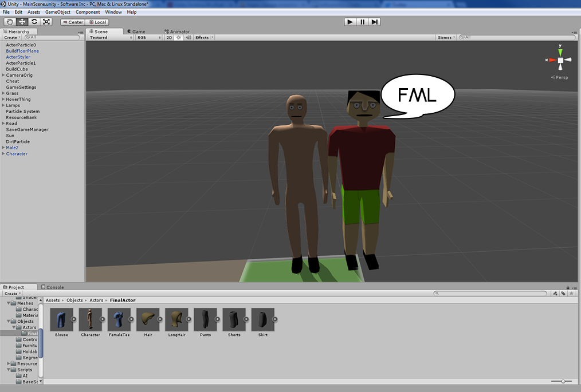The width and height of the screenshot is (581, 392).
Task: Open the RGB render mode dropdown
Action: pos(149,37)
